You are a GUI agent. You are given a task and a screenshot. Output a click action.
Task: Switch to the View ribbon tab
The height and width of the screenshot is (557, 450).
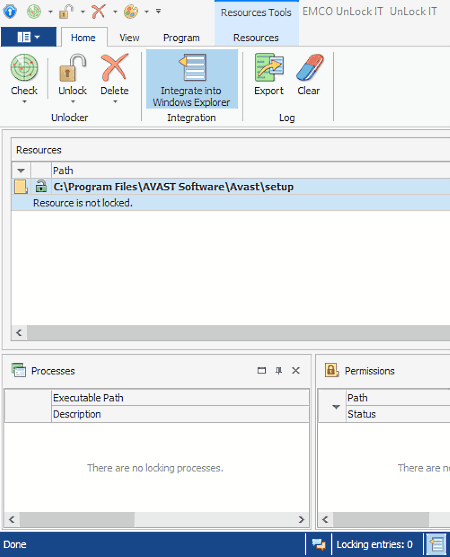pyautogui.click(x=129, y=38)
